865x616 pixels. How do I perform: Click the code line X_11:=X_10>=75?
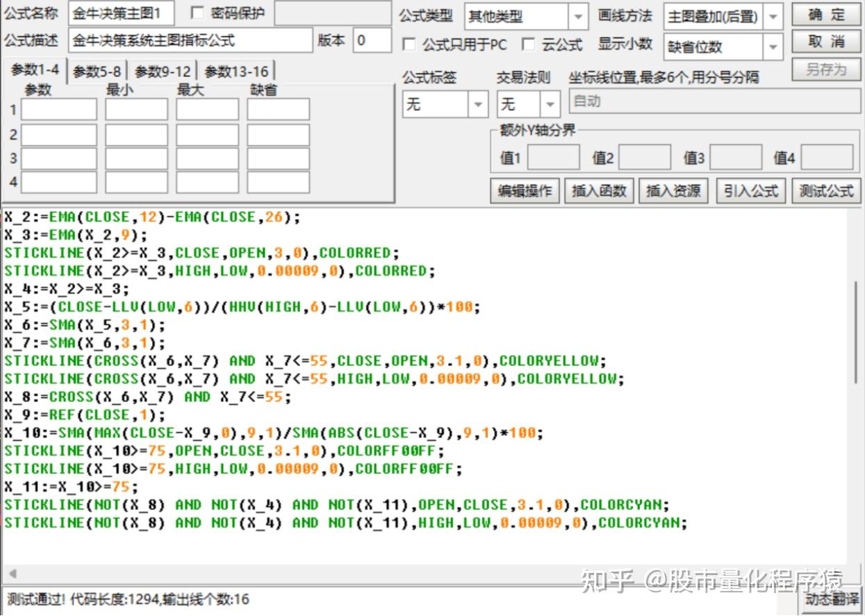click(x=72, y=487)
